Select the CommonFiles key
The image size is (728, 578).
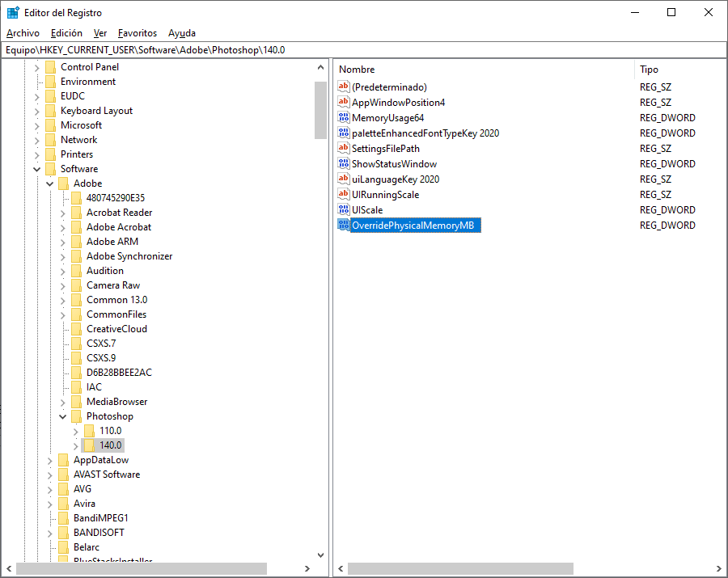[116, 314]
